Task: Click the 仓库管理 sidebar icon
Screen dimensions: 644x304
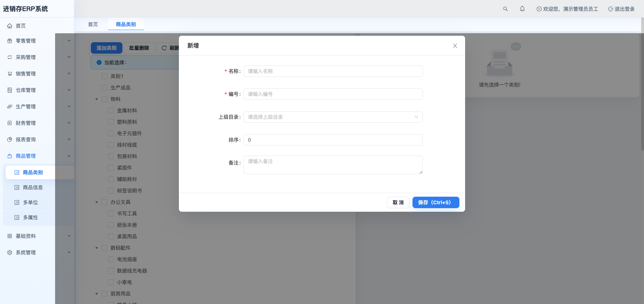Action: coord(10,90)
